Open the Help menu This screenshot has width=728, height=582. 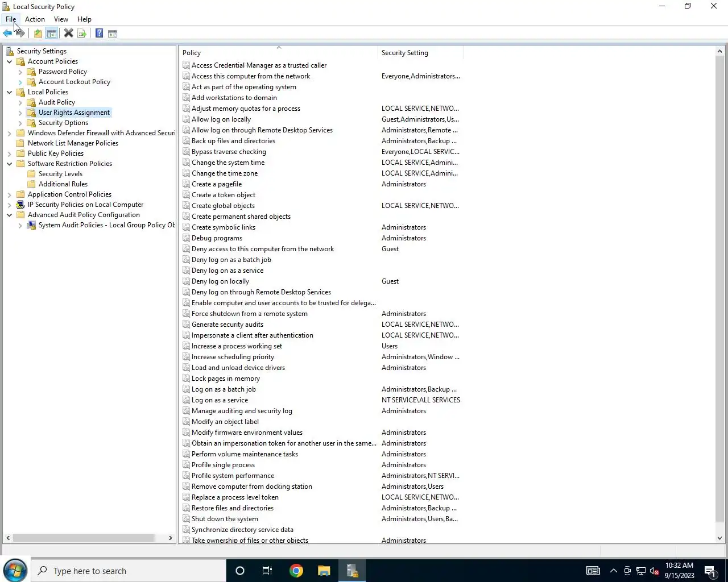click(84, 19)
